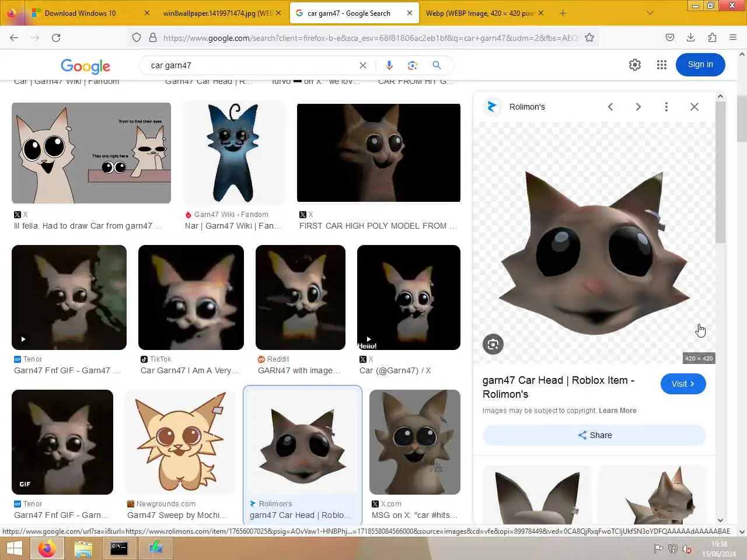Image resolution: width=747 pixels, height=560 pixels.
Task: Focus the Firefox URL address bar
Action: tap(371, 37)
